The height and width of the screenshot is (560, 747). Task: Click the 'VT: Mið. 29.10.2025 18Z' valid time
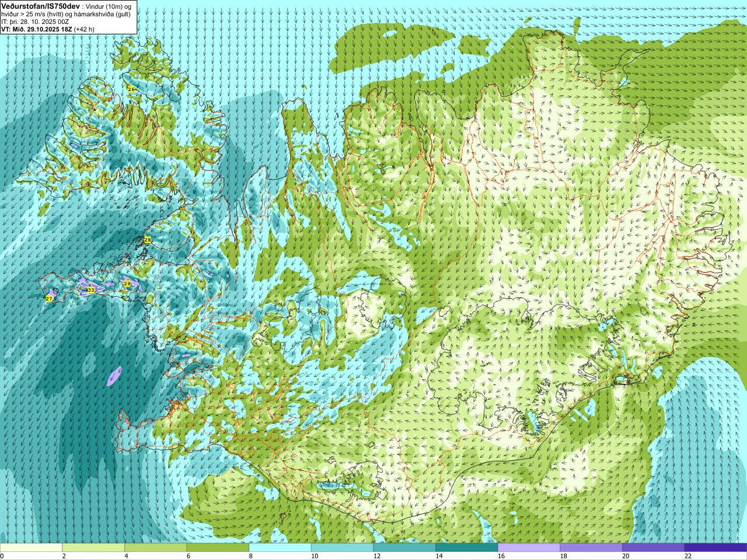[37, 29]
